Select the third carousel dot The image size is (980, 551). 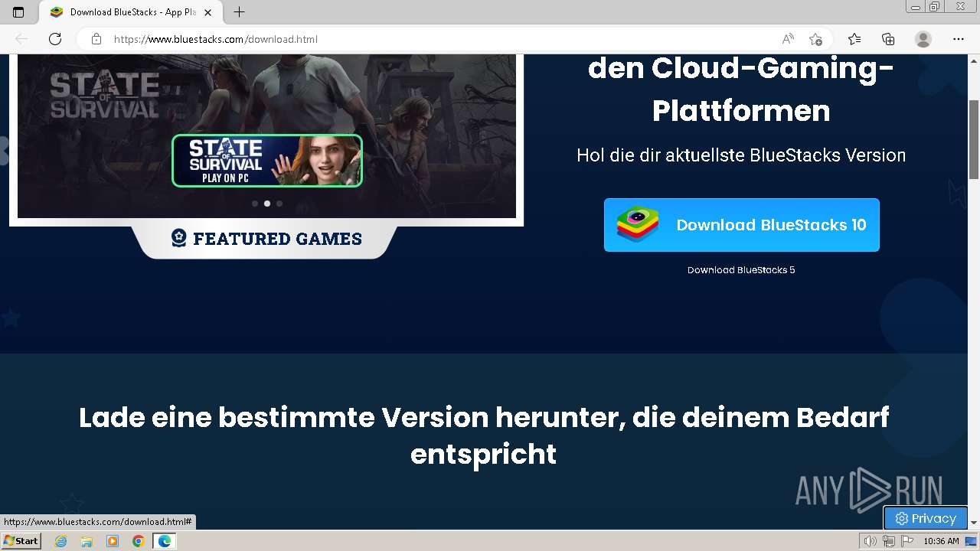click(279, 204)
